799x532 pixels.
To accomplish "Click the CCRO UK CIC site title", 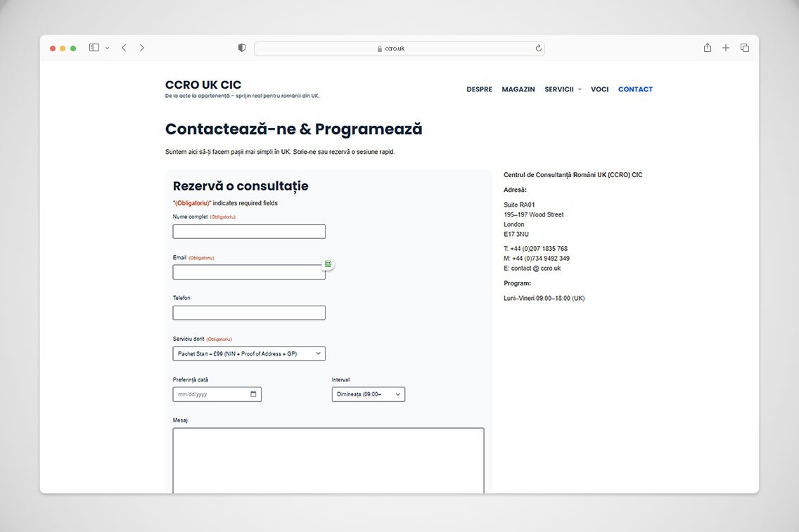I will (x=203, y=85).
